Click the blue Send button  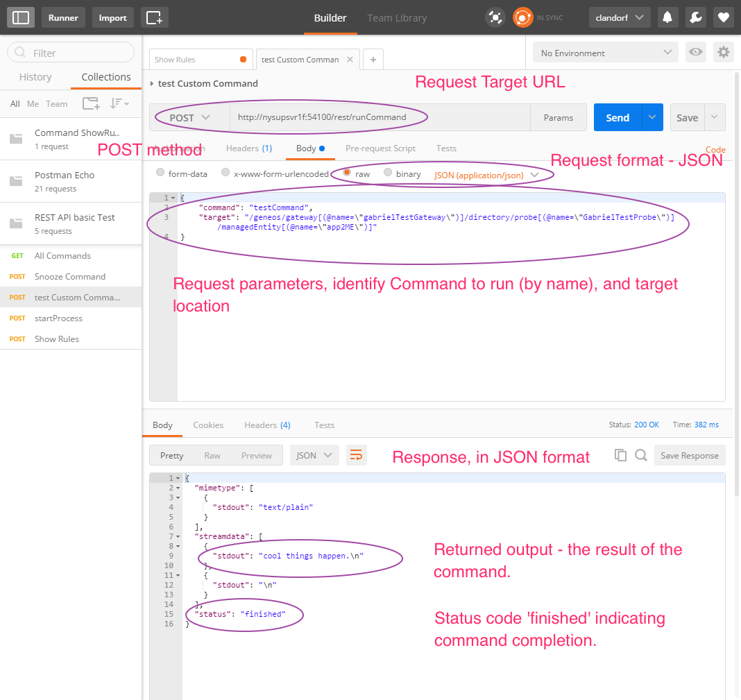(x=617, y=118)
